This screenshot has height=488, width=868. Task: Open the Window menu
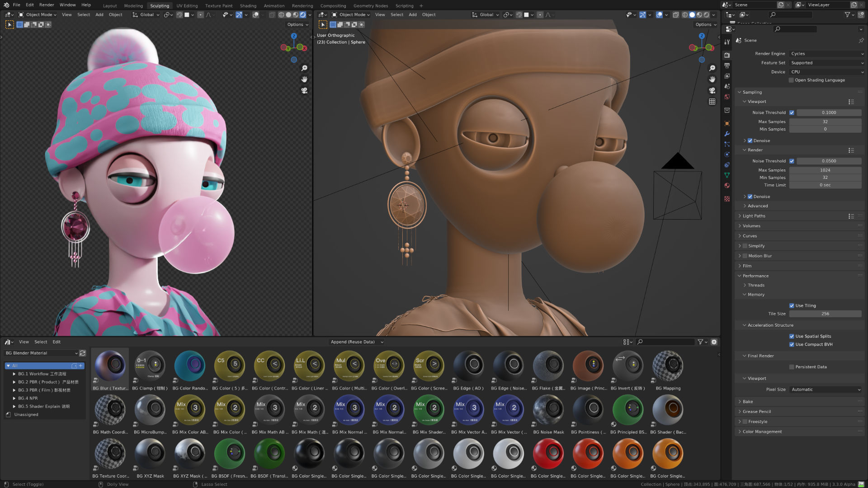coord(67,5)
